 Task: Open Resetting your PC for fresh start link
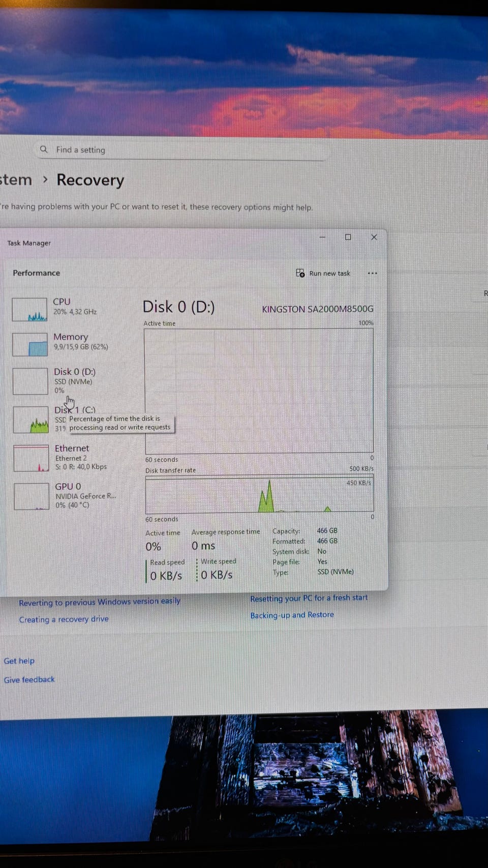(309, 598)
